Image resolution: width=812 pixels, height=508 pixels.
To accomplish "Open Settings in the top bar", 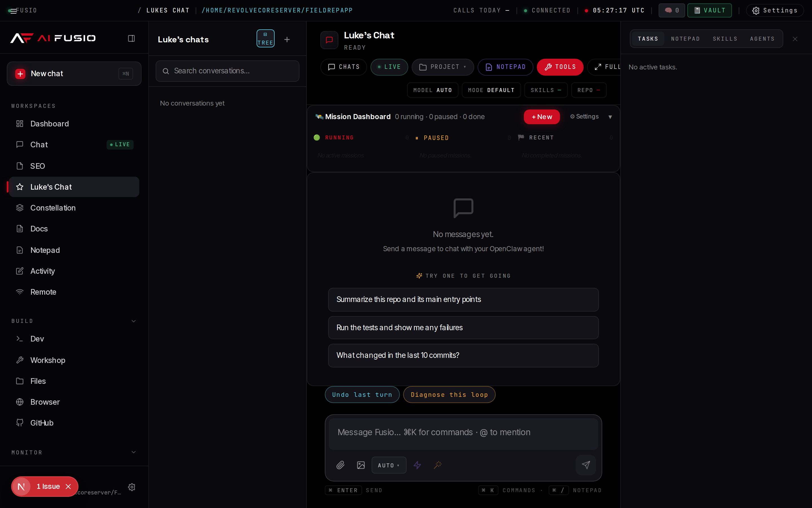I will [775, 10].
